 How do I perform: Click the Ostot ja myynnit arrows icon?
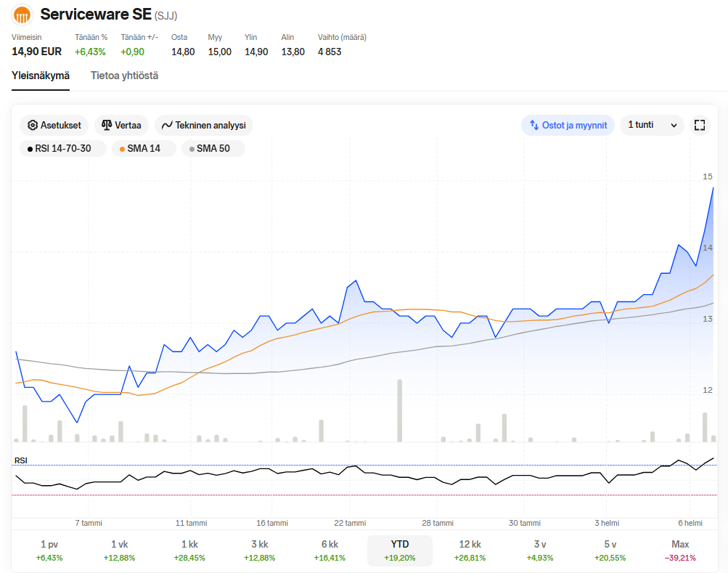[x=534, y=125]
